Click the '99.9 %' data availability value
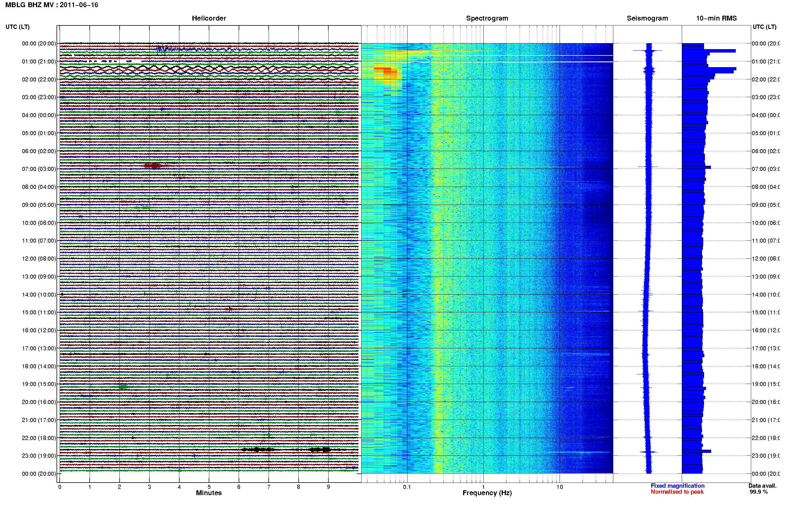This screenshot has width=812, height=508. click(x=759, y=492)
